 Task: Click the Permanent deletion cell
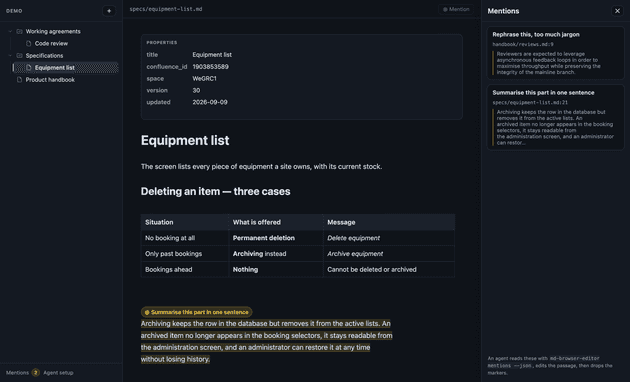click(276, 238)
